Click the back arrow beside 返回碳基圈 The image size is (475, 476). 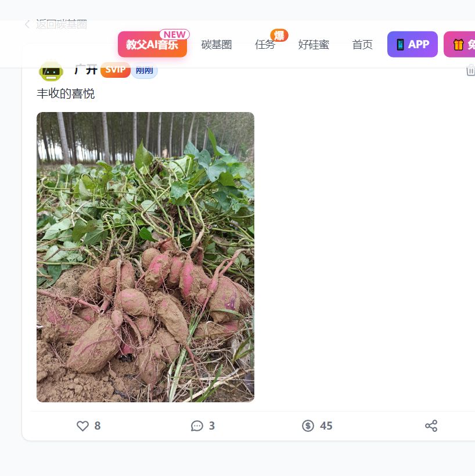coord(27,24)
